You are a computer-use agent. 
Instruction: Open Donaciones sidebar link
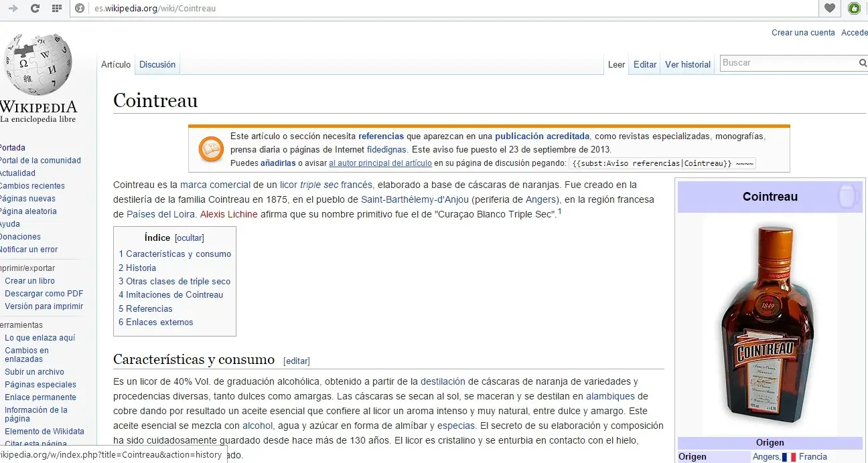pyautogui.click(x=20, y=237)
